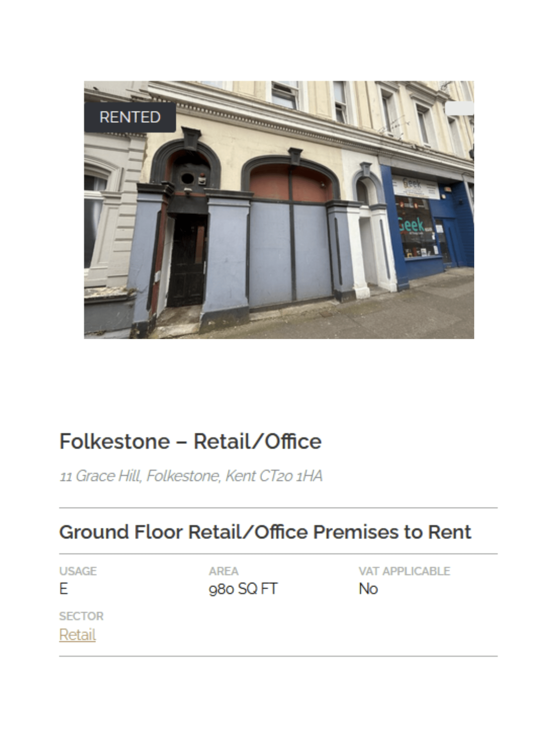Image resolution: width=560 pixels, height=734 pixels.
Task: Open the Retail sector link
Action: coord(77,634)
